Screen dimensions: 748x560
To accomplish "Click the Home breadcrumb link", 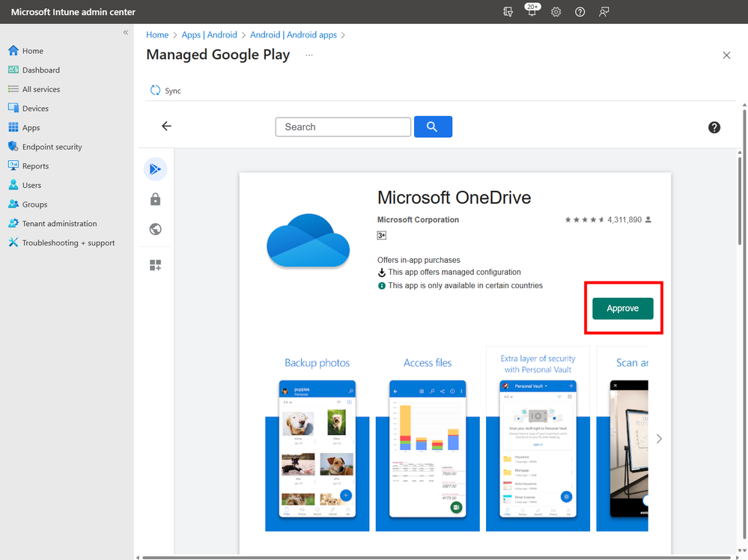I will 157,35.
